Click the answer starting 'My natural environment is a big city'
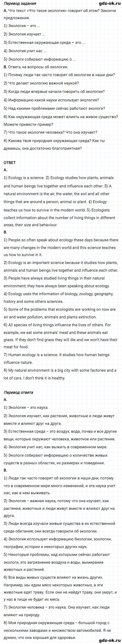The height and width of the screenshot is (644, 122). tap(60, 374)
